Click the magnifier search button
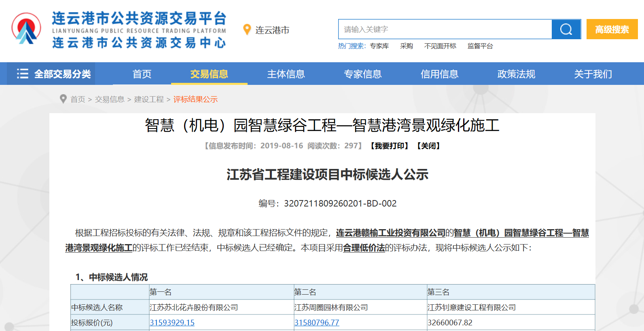Image resolution: width=644 pixels, height=331 pixels. tap(566, 29)
